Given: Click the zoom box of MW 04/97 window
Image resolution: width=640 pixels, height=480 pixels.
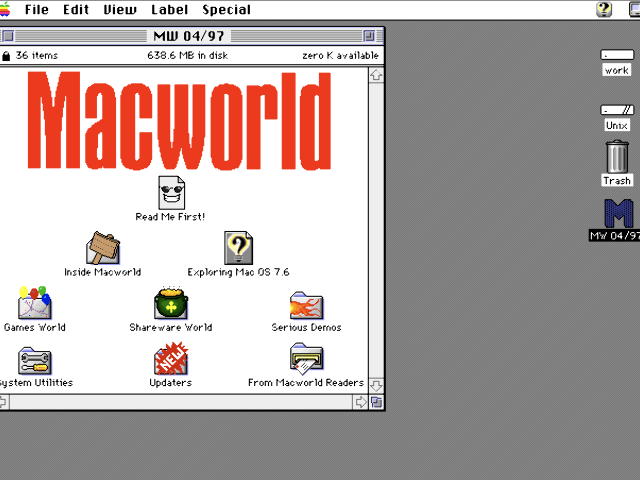Looking at the screenshot, I should 369,36.
